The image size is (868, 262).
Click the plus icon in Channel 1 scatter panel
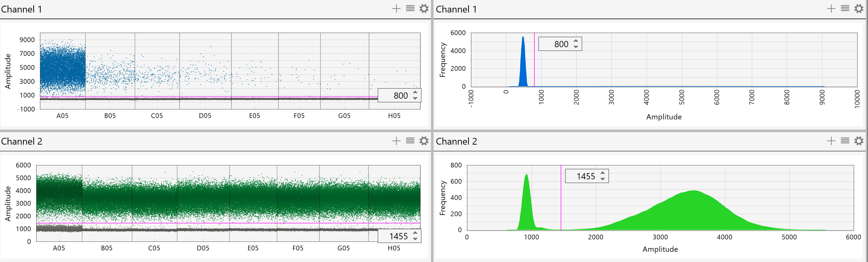pos(396,9)
